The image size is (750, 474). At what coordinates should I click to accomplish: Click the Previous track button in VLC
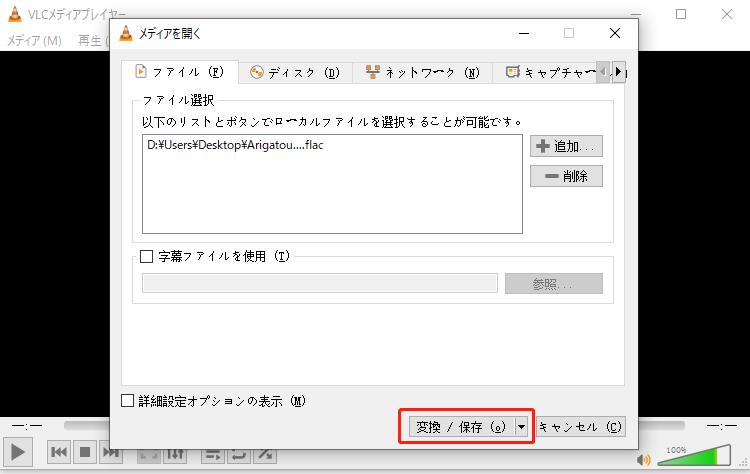pos(59,452)
